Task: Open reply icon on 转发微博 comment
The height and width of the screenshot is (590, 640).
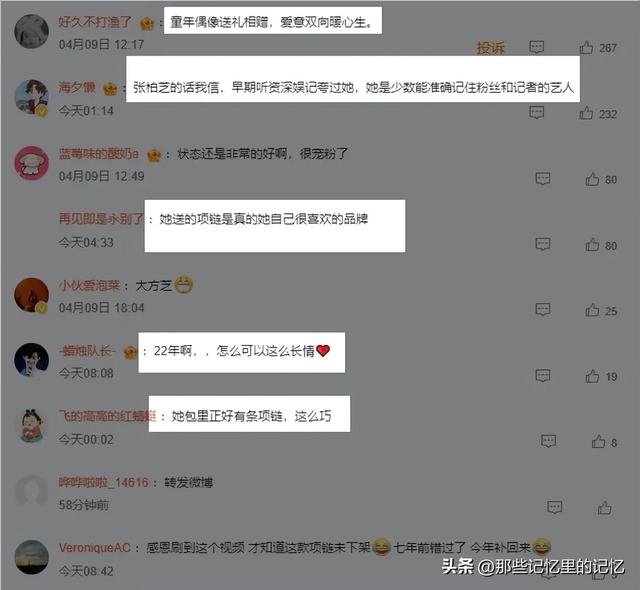Action: click(x=554, y=507)
